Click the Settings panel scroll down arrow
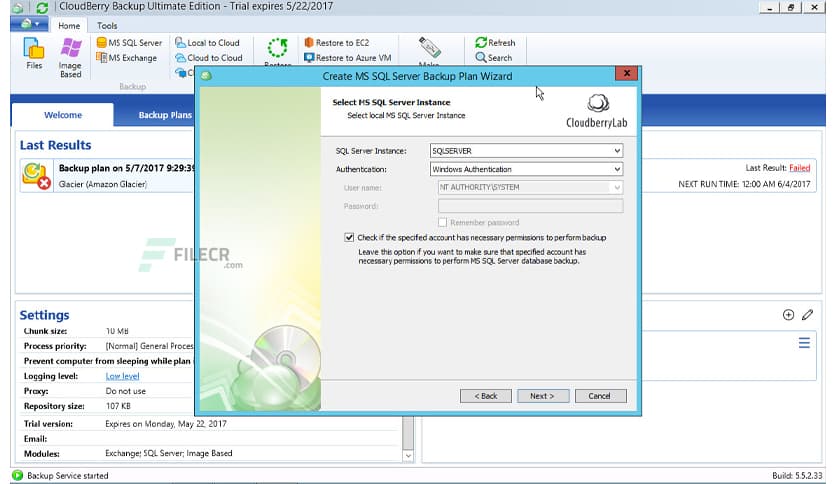This screenshot has height=484, width=836. (408, 455)
